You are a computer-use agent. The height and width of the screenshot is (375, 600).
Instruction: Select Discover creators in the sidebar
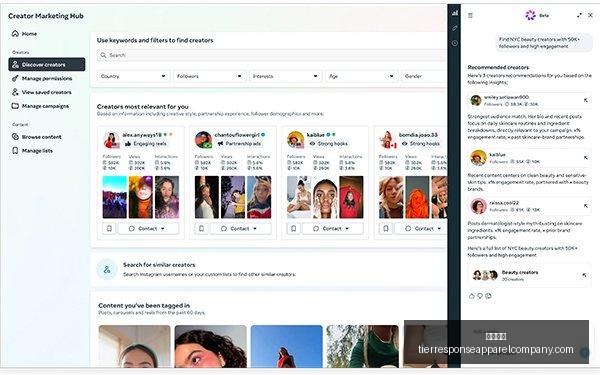click(x=47, y=64)
